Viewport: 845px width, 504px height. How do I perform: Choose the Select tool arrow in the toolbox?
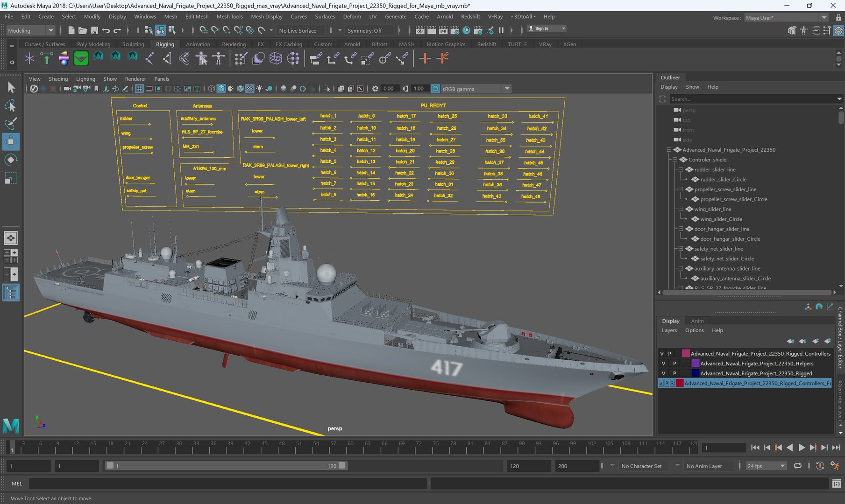[x=10, y=88]
